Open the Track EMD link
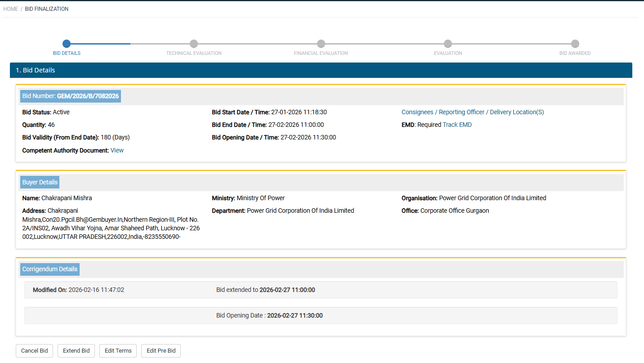The image size is (644, 363). click(457, 125)
